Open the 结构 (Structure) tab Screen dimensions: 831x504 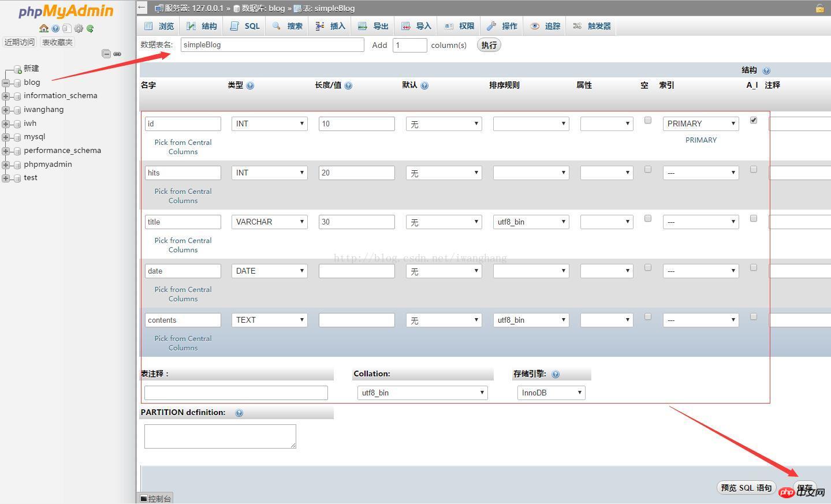click(x=202, y=26)
